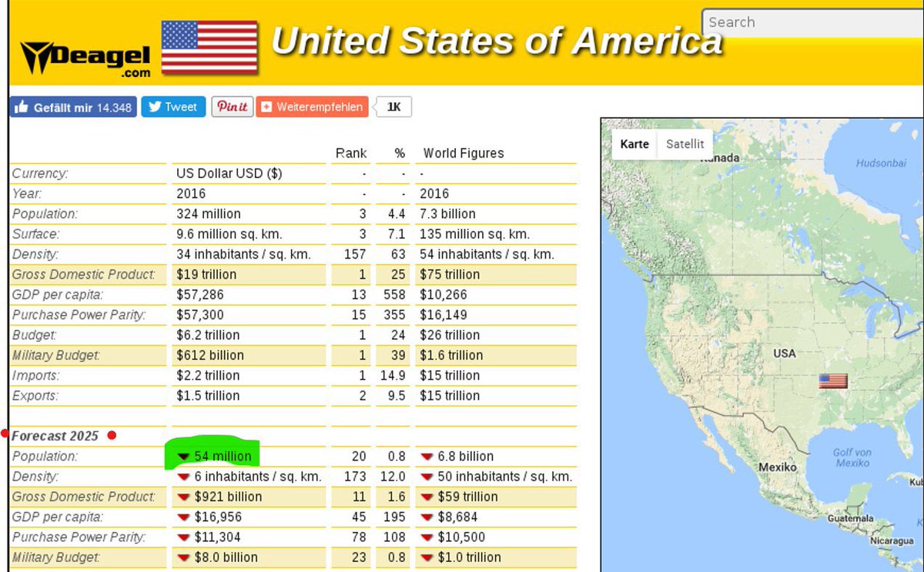Click the 324 million population value
924x572 pixels.
click(x=209, y=213)
